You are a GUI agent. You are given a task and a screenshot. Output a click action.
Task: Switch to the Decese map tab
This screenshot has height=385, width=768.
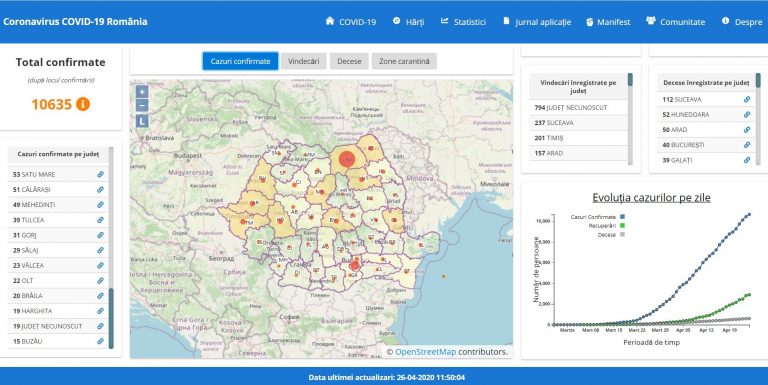349,61
